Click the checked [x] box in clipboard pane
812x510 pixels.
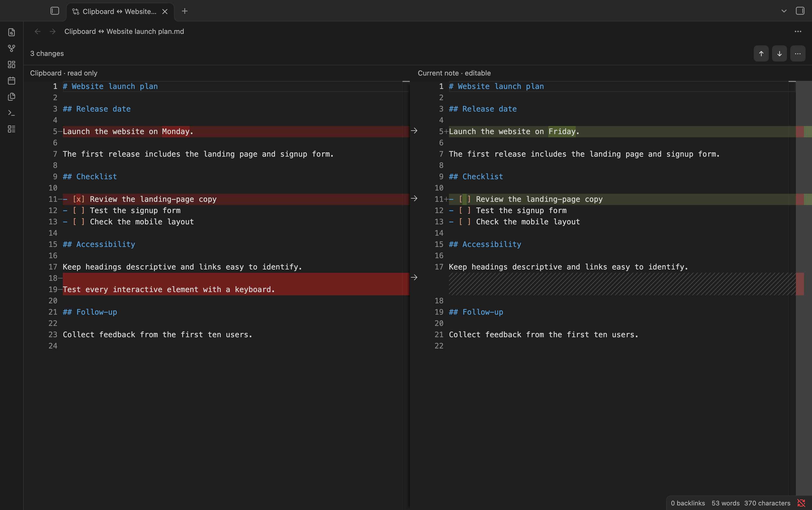78,199
